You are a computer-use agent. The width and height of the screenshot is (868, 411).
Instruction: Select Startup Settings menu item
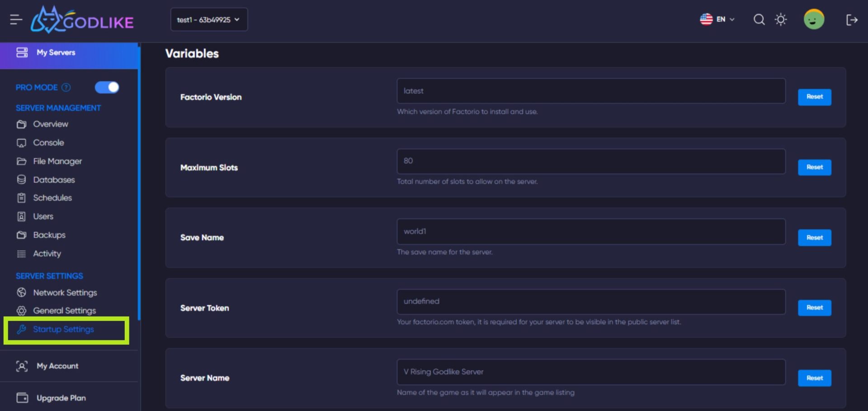click(x=63, y=329)
